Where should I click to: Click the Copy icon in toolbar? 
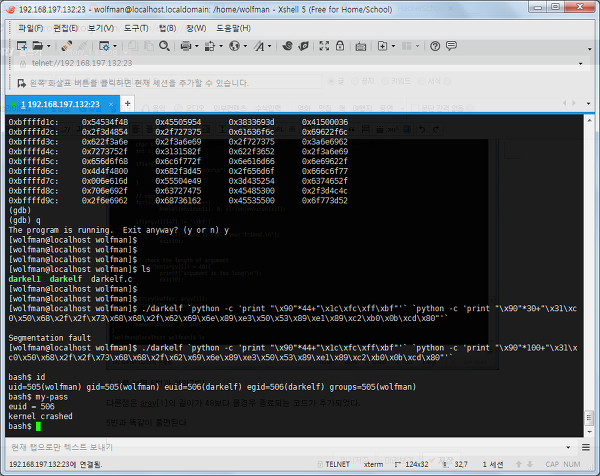coord(133,46)
